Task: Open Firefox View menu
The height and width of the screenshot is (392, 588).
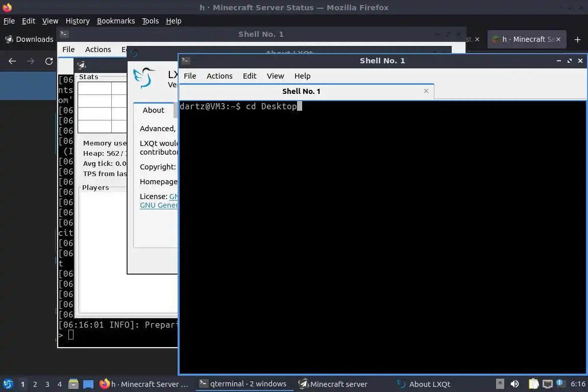Action: coord(50,21)
